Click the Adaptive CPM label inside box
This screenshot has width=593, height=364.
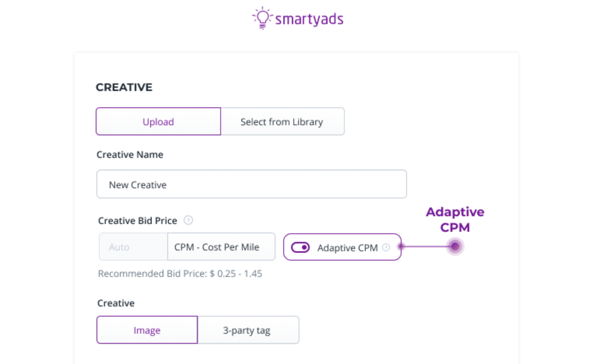[x=347, y=248]
